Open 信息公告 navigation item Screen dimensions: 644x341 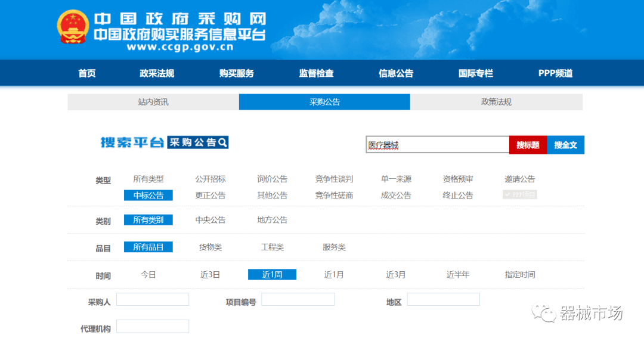point(396,73)
